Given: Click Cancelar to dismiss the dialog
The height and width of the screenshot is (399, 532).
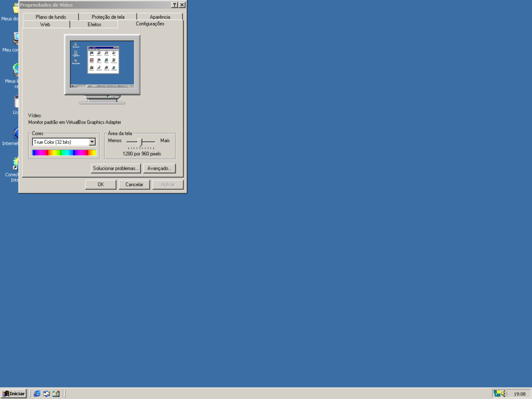Looking at the screenshot, I should point(134,184).
